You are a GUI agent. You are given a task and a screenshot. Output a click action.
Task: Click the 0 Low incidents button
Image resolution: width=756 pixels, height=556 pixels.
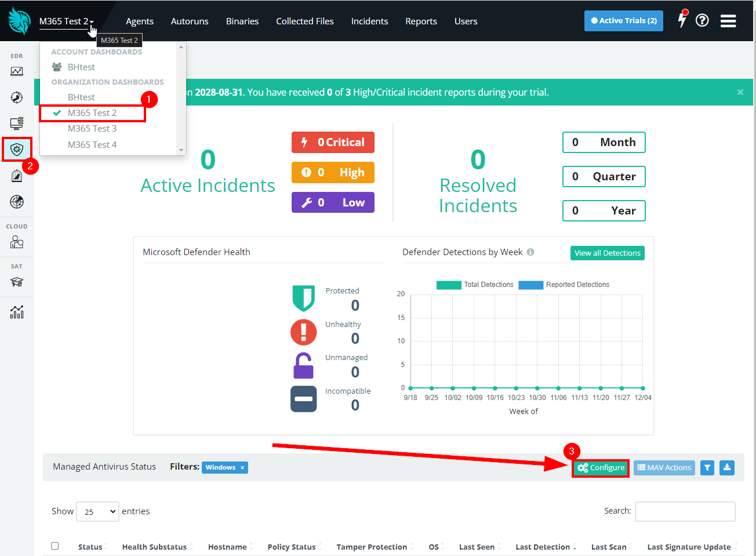(333, 203)
